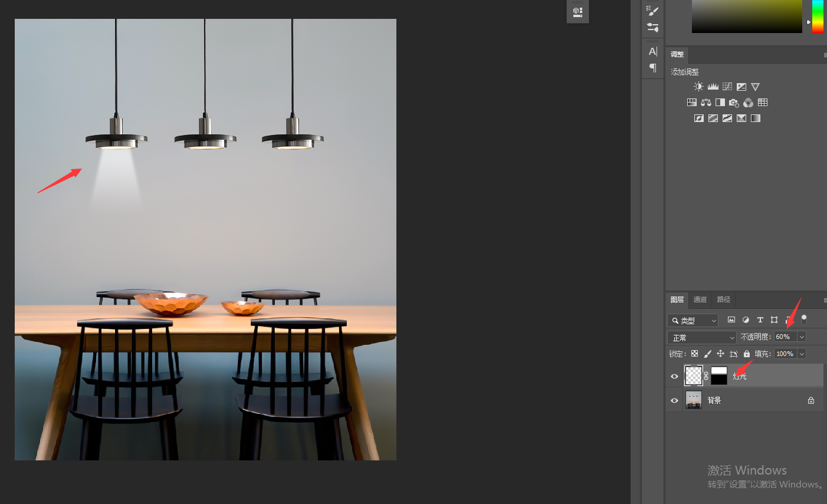Add a Channel Mixer adjustment

coord(748,103)
